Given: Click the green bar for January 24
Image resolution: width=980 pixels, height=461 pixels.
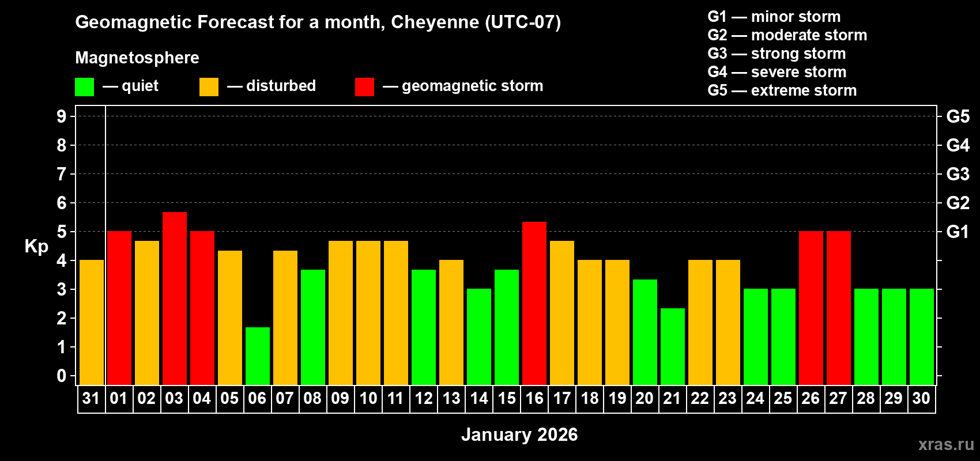Looking at the screenshot, I should coord(756,337).
